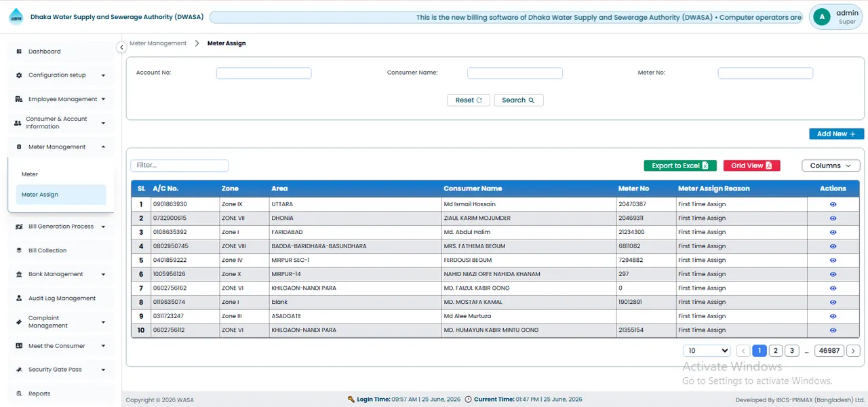The width and height of the screenshot is (868, 407).
Task: Open Dashboard from the sidebar
Action: (60, 52)
